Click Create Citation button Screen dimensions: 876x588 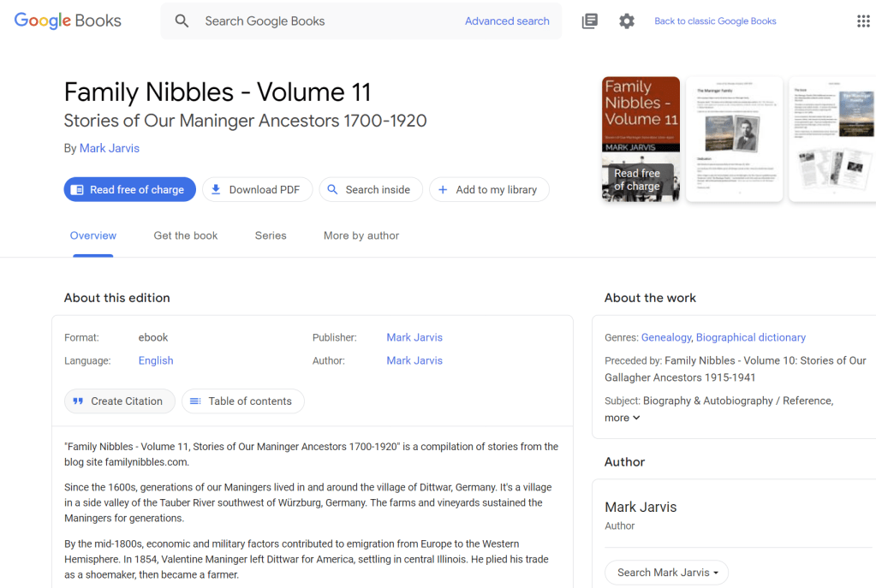click(119, 401)
